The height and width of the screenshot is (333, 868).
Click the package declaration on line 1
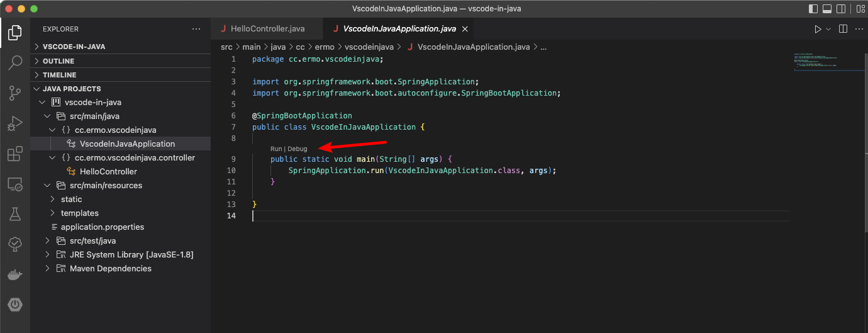tap(318, 59)
